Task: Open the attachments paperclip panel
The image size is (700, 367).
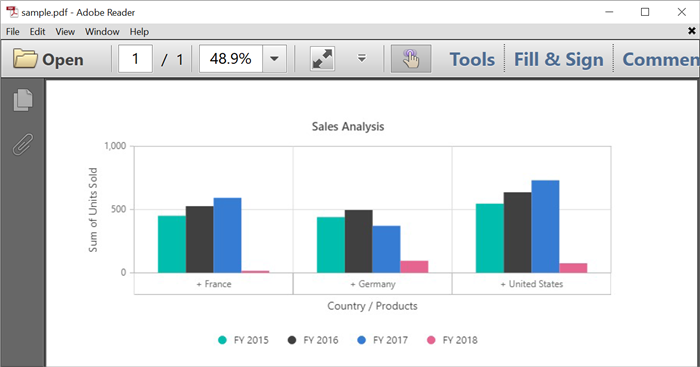Action: click(23, 144)
